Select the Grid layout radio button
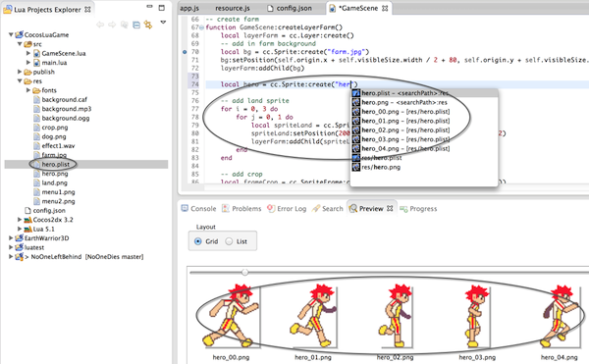589x364 pixels. (x=198, y=241)
